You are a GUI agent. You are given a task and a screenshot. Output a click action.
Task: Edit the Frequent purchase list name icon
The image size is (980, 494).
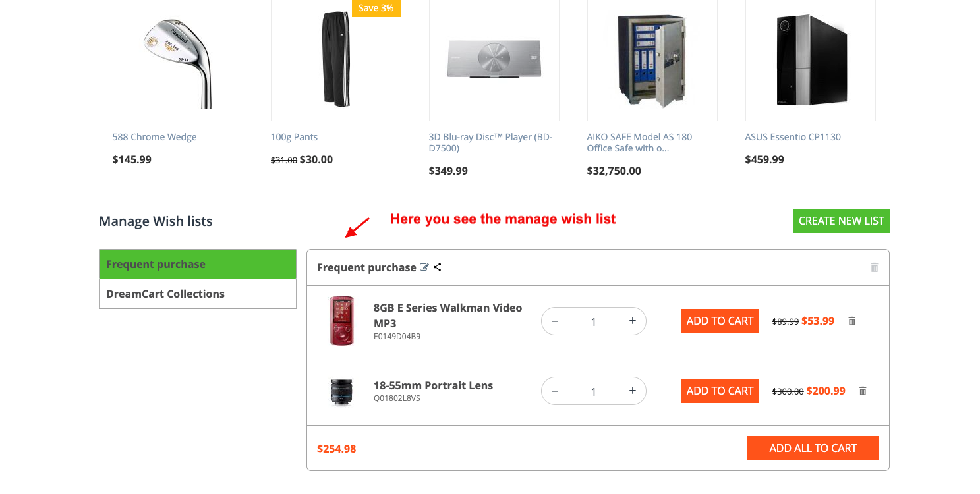[x=424, y=267]
